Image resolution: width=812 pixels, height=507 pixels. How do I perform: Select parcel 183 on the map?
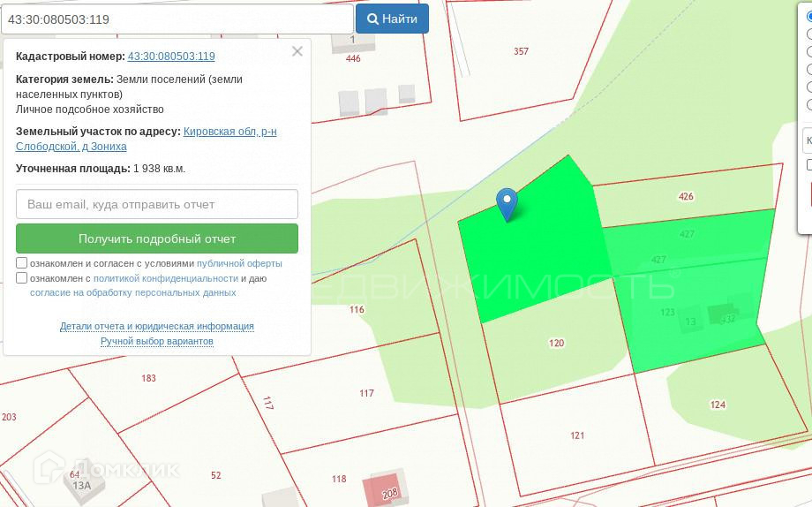[148, 378]
